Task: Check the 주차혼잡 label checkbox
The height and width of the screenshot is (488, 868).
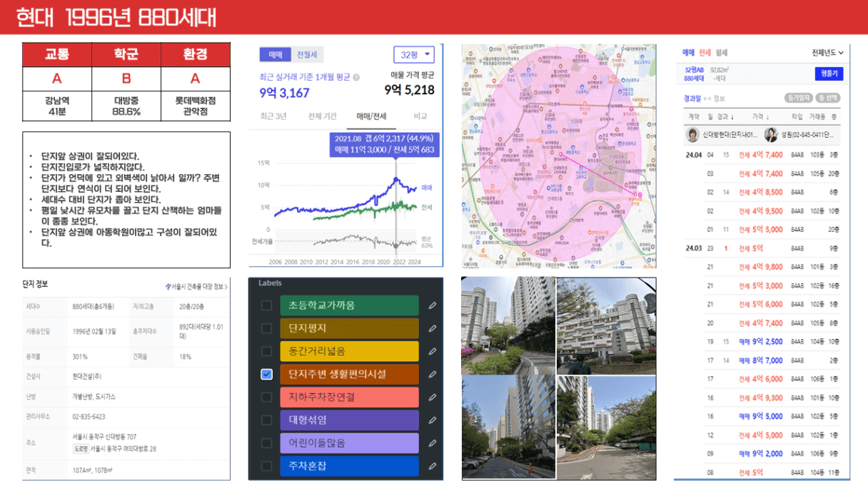Action: click(x=266, y=466)
